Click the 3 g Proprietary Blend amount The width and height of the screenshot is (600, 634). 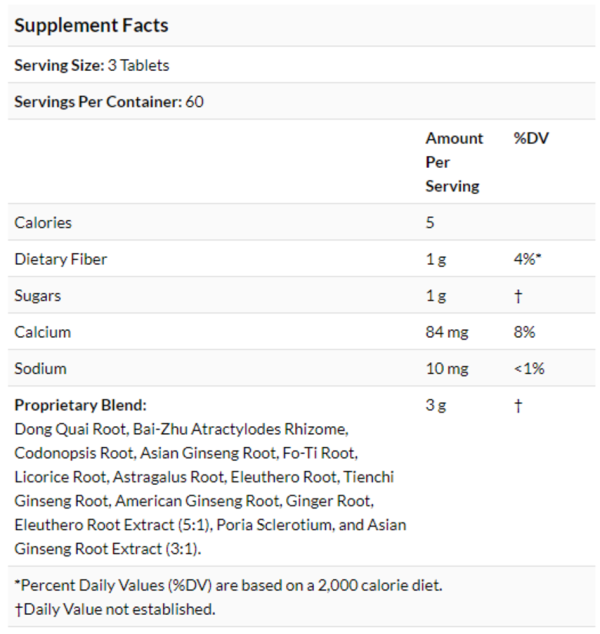pyautogui.click(x=436, y=405)
